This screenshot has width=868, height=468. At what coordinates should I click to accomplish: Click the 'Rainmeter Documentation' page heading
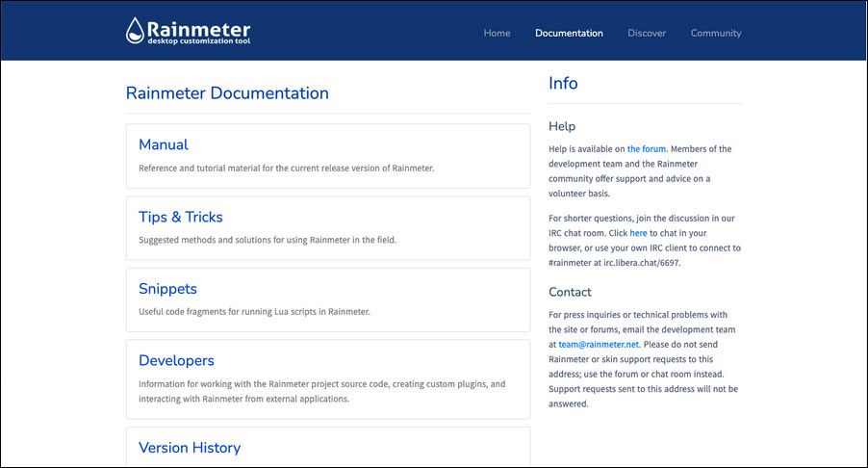tap(227, 93)
